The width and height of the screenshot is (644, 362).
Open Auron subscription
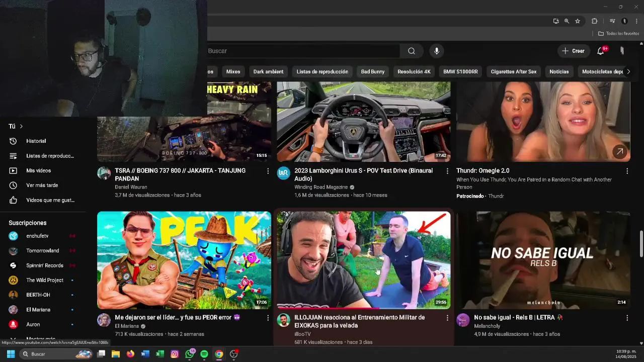coord(43,324)
